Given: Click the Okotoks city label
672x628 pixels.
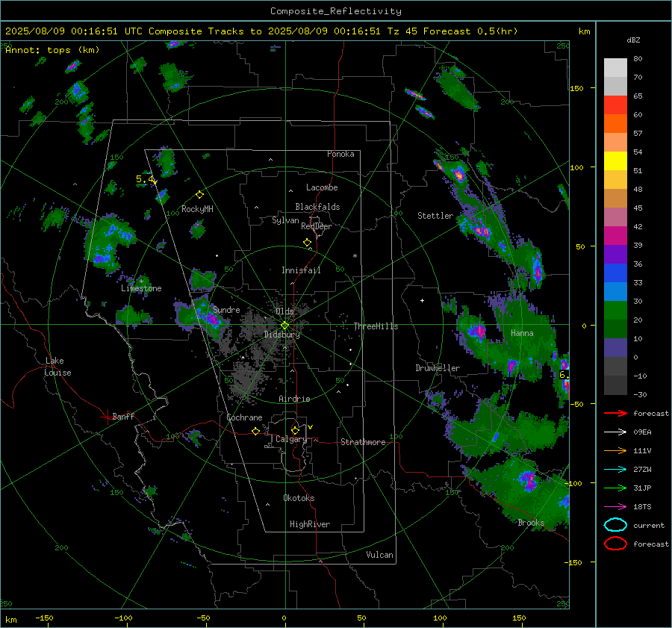Looking at the screenshot, I should click(299, 498).
